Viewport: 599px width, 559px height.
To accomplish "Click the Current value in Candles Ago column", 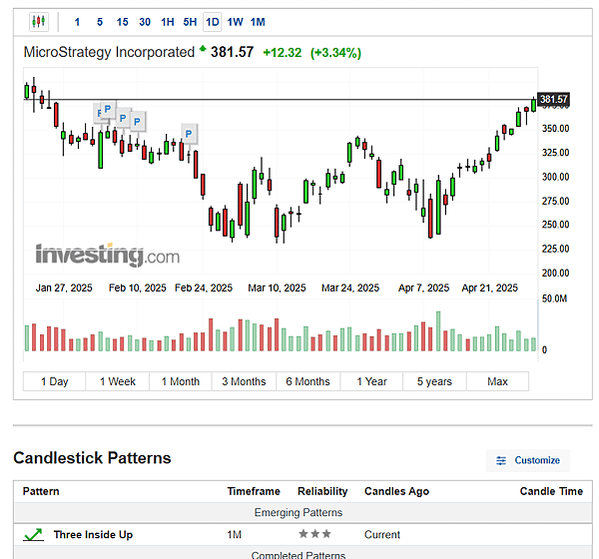I will click(x=382, y=535).
